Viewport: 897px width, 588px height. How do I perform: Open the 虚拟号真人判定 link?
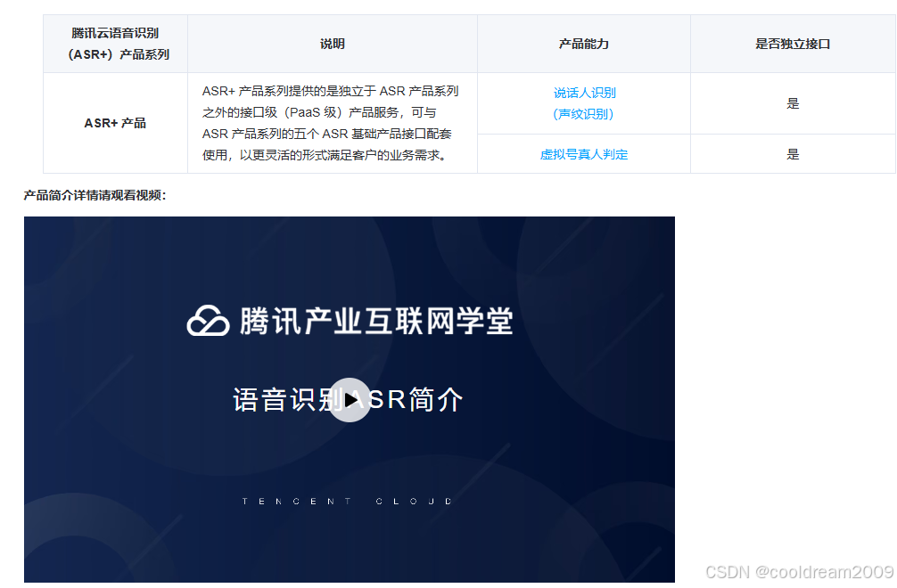click(x=584, y=154)
